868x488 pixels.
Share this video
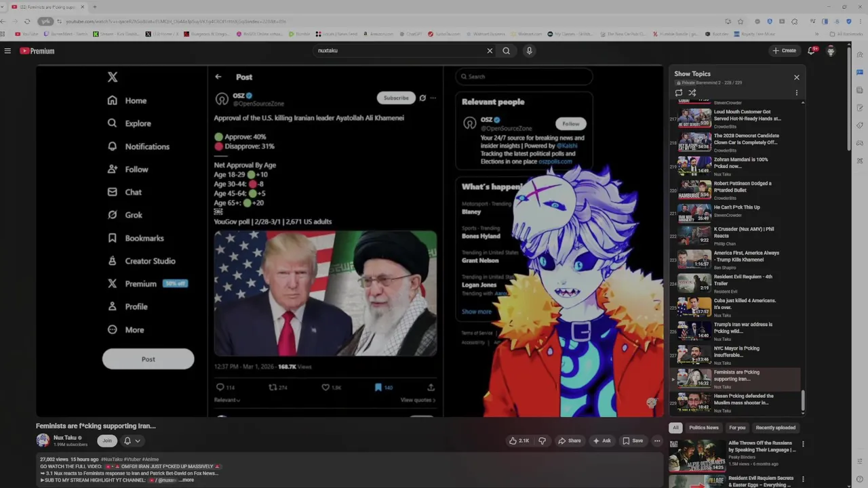pos(570,441)
